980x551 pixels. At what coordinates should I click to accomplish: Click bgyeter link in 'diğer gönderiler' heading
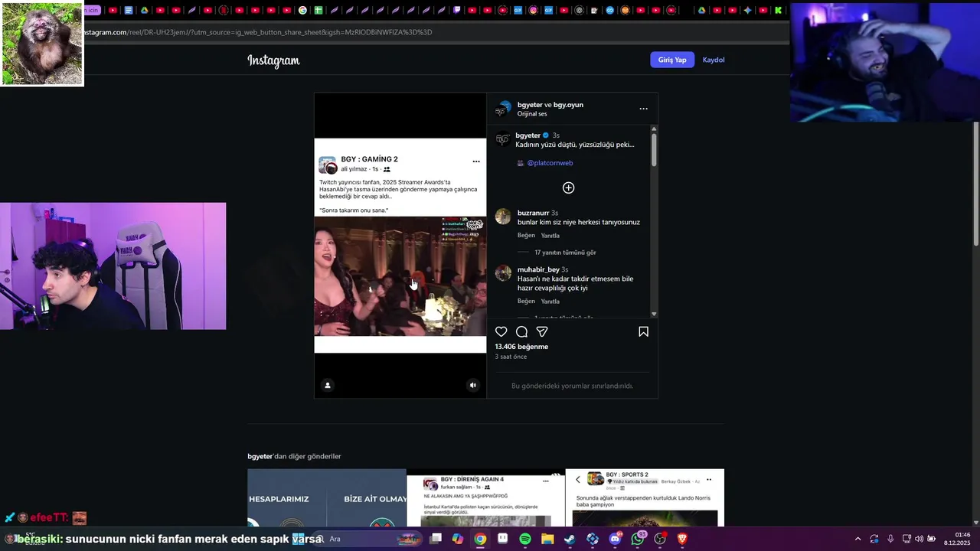click(260, 456)
